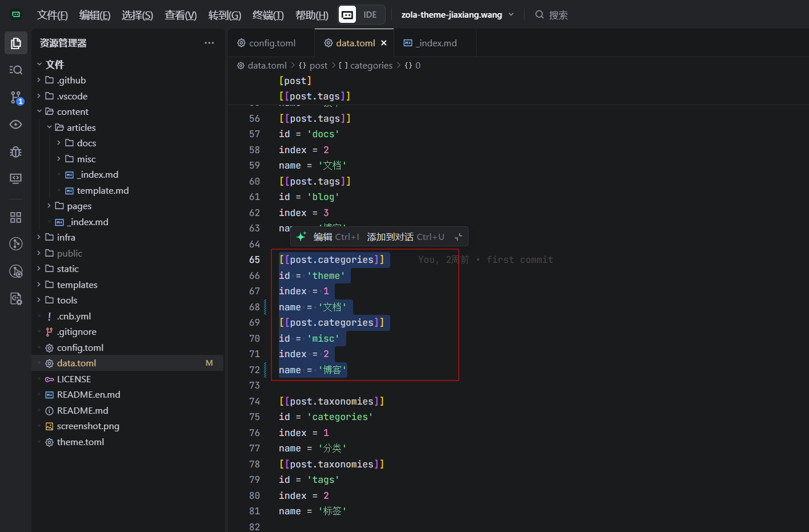Screen dimensions: 809x532
Task: Expand the templates folder
Action: [127, 285]
